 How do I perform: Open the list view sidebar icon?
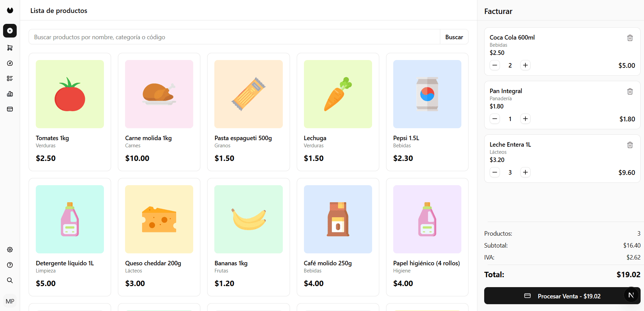pyautogui.click(x=10, y=78)
